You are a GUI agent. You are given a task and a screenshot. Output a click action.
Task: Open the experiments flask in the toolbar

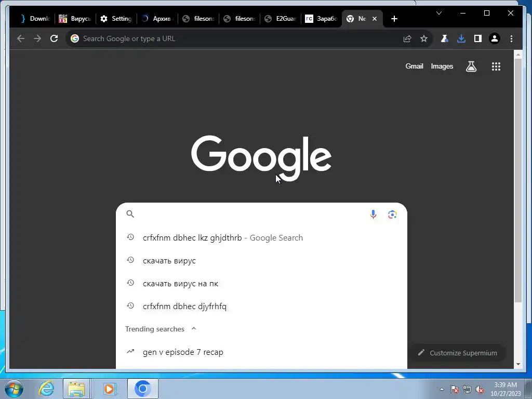(x=444, y=38)
